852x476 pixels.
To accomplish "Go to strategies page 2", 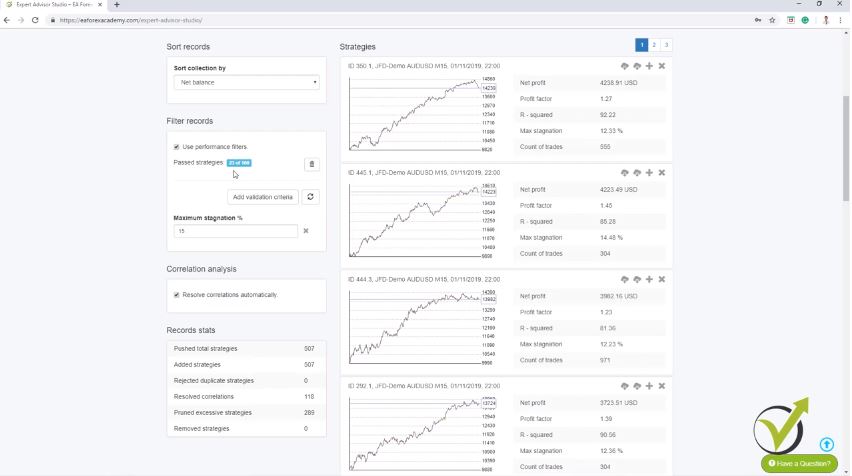I will [x=654, y=45].
